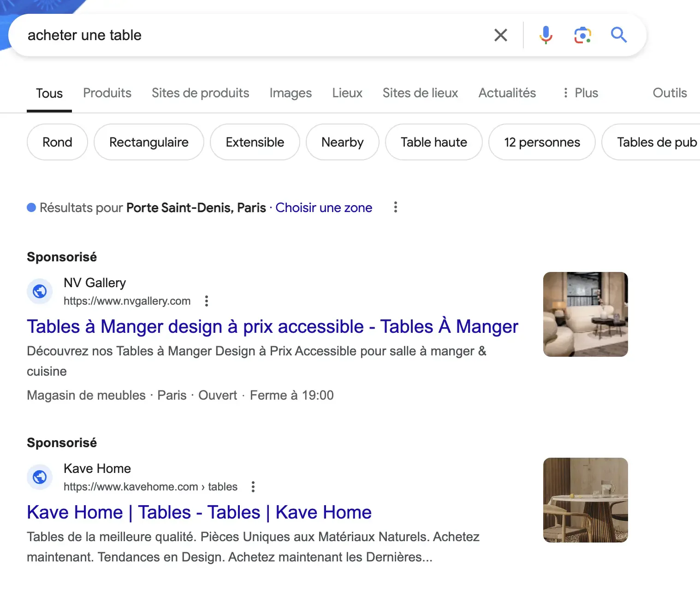This screenshot has height=590, width=700.
Task: View Kave Home round table thumbnail
Action: click(x=585, y=500)
